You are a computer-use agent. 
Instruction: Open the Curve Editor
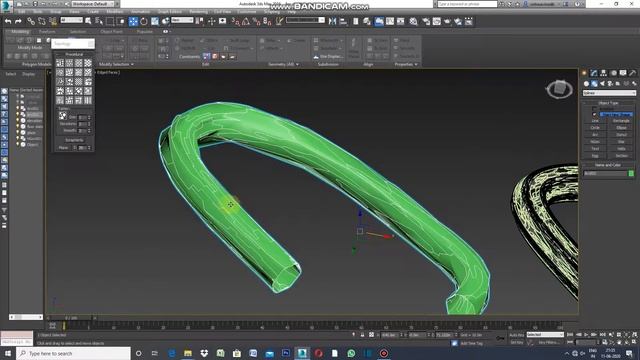(390, 21)
